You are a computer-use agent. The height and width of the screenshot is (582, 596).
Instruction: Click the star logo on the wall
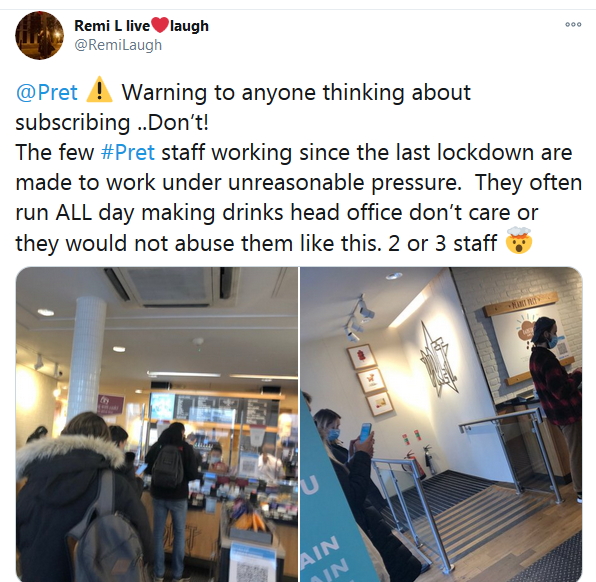click(x=440, y=358)
